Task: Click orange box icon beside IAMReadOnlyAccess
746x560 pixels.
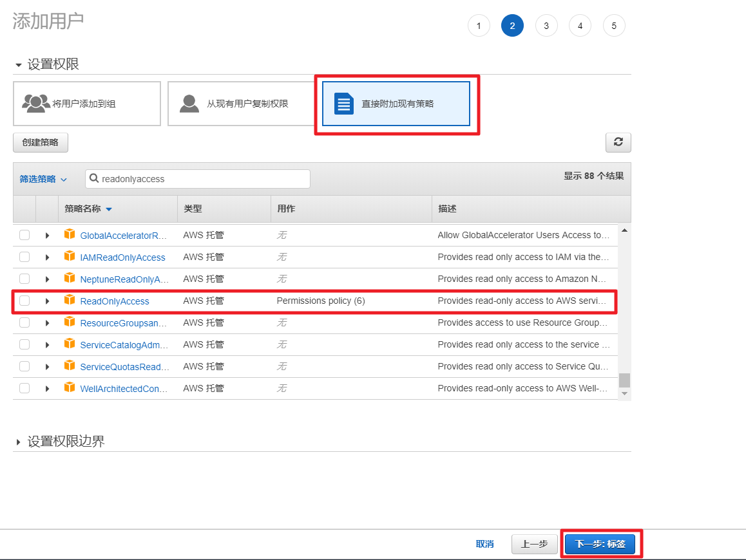Action: (x=70, y=257)
